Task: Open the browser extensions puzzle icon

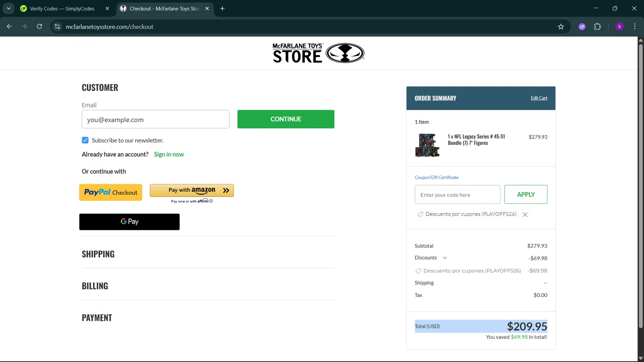Action: click(x=597, y=27)
